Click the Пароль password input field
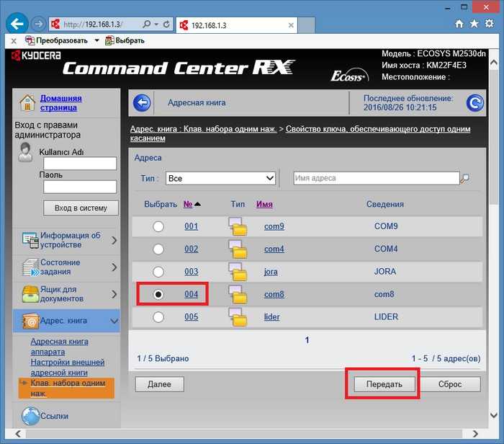The image size is (504, 444). (80, 187)
